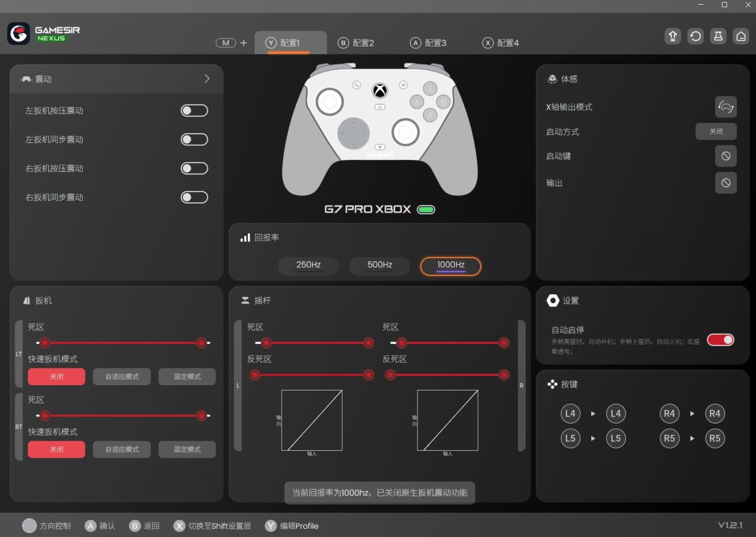756x537 pixels.
Task: Click the X icon beside 切换至Shift设置层
Action: coord(180,526)
